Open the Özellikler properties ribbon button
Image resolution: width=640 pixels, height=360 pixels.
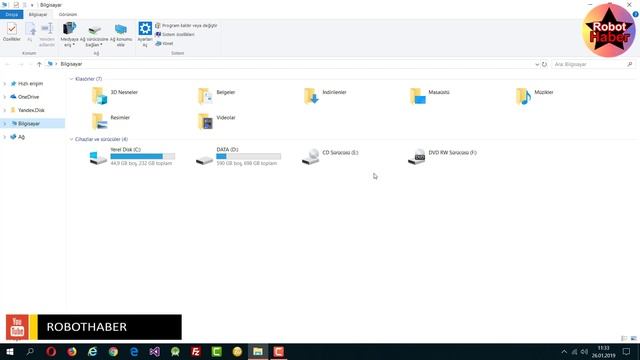click(x=11, y=32)
